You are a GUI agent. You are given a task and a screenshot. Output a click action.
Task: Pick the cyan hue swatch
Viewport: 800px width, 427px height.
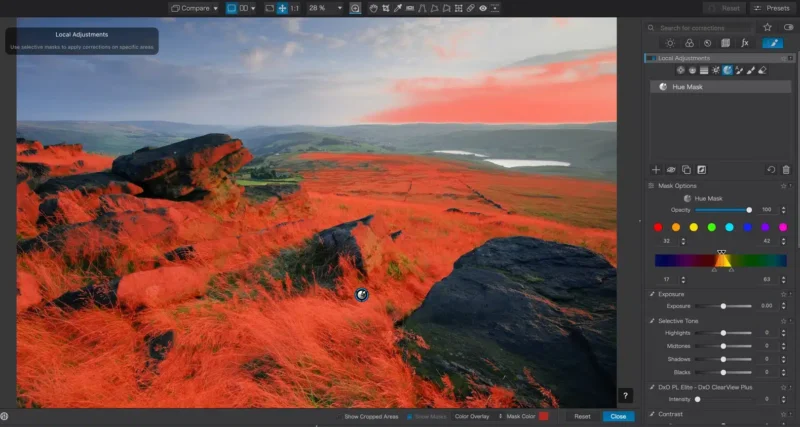[x=730, y=228]
